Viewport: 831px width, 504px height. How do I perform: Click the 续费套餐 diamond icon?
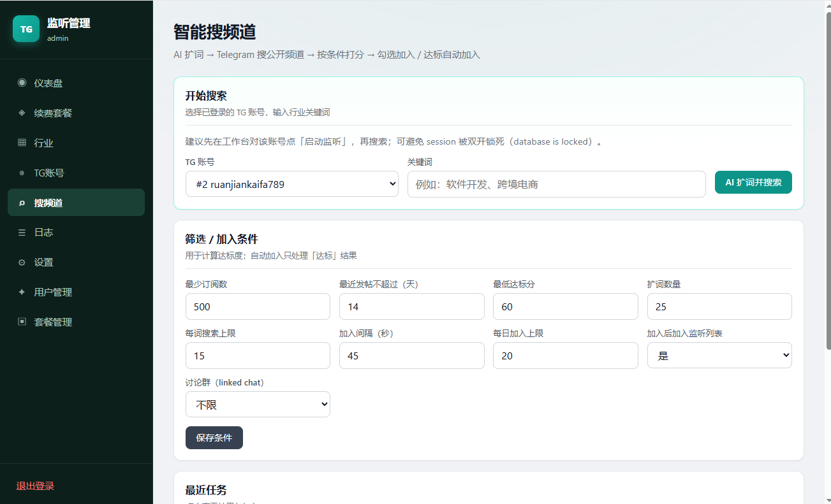coord(22,113)
